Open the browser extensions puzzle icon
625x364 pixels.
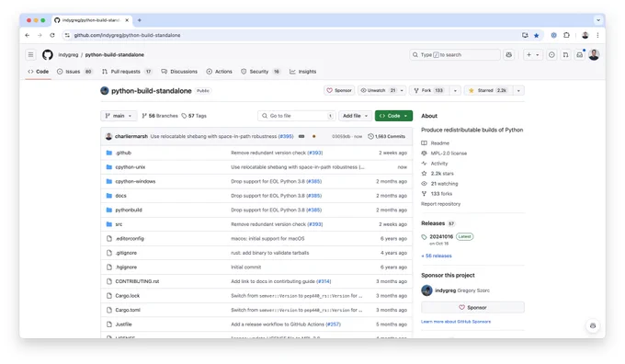566,35
